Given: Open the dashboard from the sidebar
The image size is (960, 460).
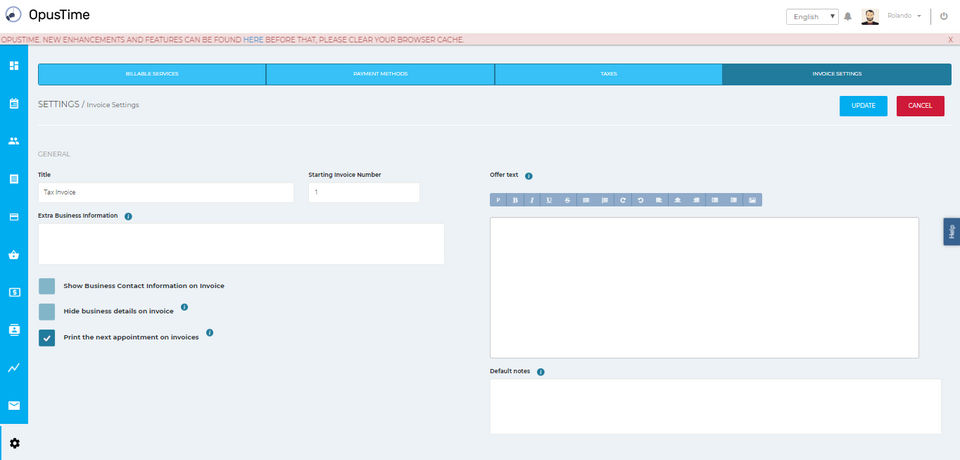Looking at the screenshot, I should tap(13, 65).
